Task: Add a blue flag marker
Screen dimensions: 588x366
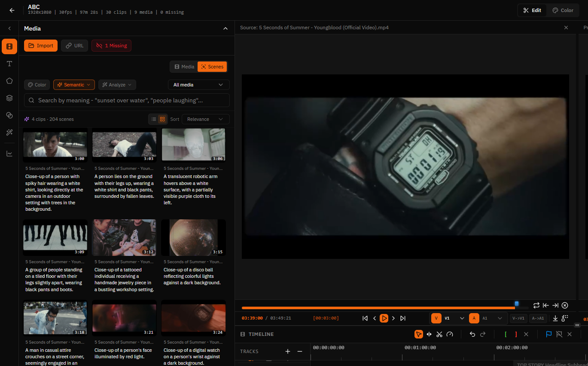Action: [x=548, y=334]
